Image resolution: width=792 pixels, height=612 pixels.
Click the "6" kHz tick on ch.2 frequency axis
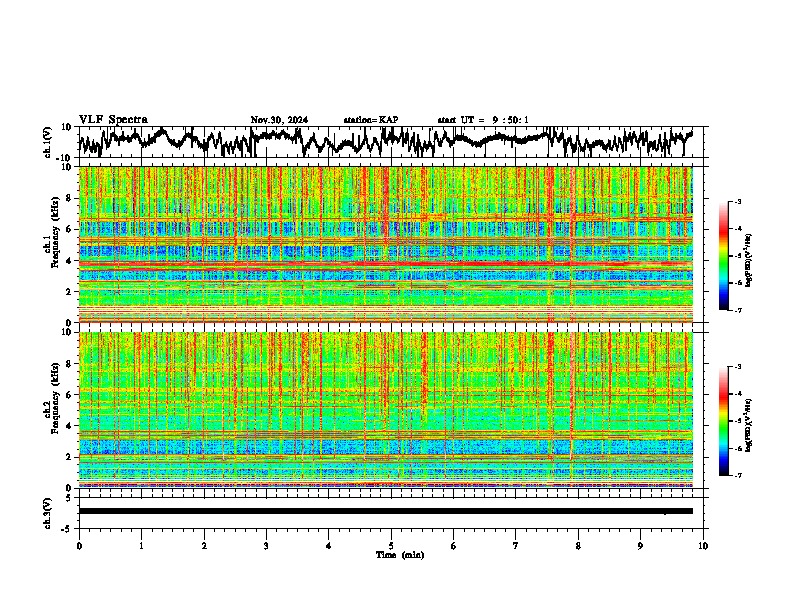(x=70, y=394)
